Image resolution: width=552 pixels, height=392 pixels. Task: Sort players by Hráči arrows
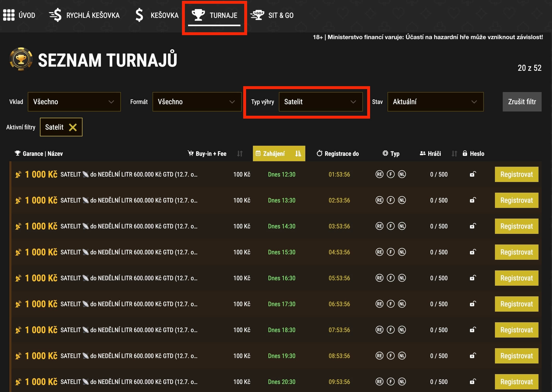coord(454,153)
